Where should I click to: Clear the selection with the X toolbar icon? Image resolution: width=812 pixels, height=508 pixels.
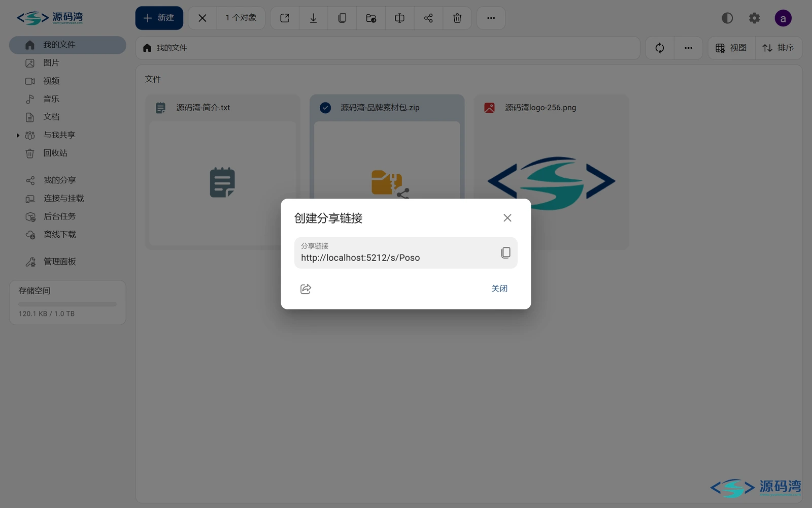tap(202, 18)
